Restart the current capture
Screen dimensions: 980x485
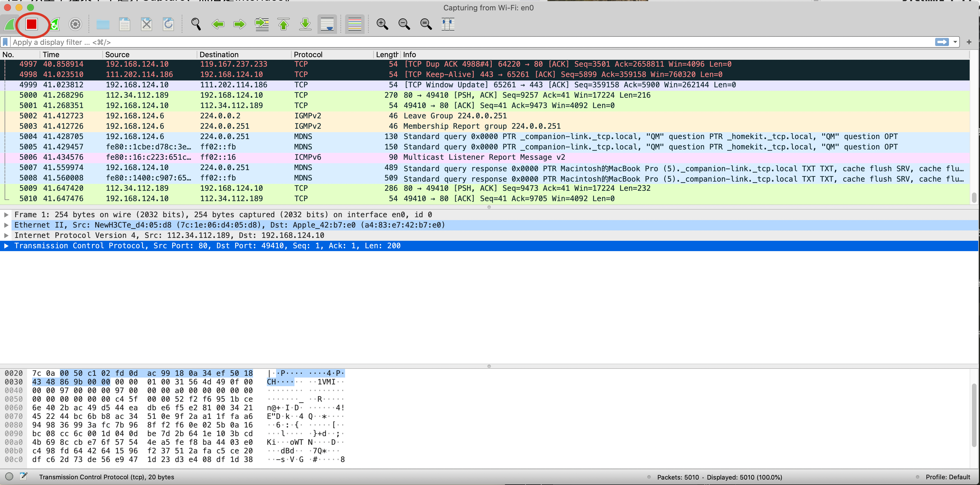(54, 24)
